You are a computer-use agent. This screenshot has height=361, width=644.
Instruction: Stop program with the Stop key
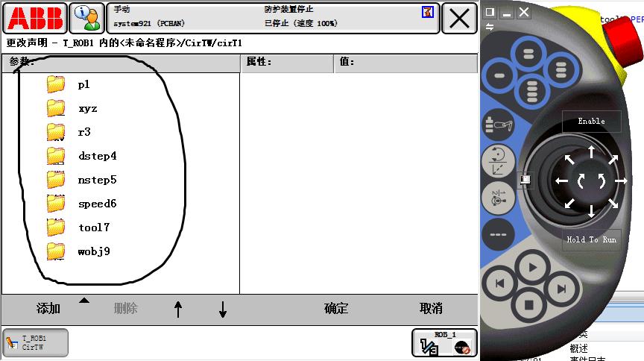[529, 304]
